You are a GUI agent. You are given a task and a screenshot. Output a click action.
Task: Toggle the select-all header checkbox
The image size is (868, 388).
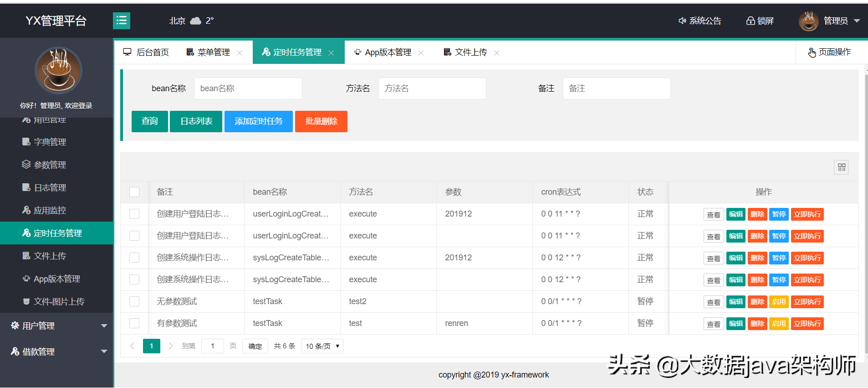point(134,192)
